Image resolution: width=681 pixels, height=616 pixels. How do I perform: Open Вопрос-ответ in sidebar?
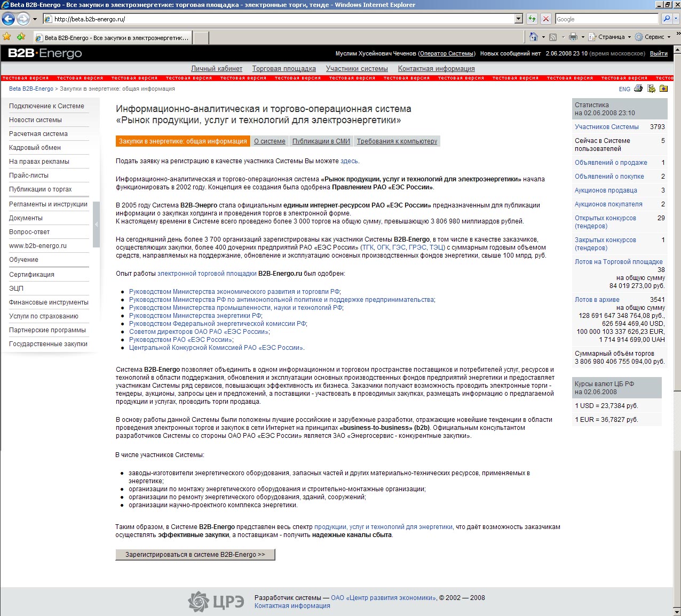click(x=29, y=232)
